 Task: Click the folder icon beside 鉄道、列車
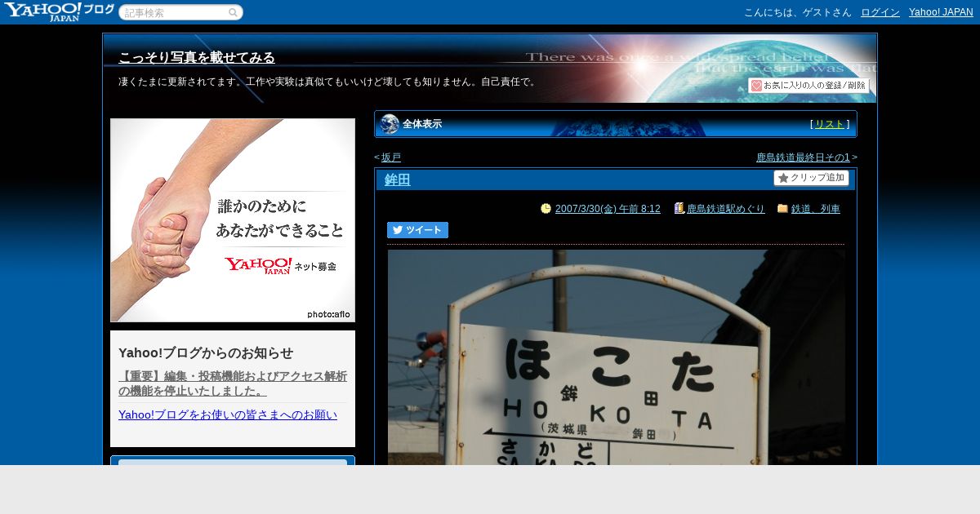[x=782, y=209]
